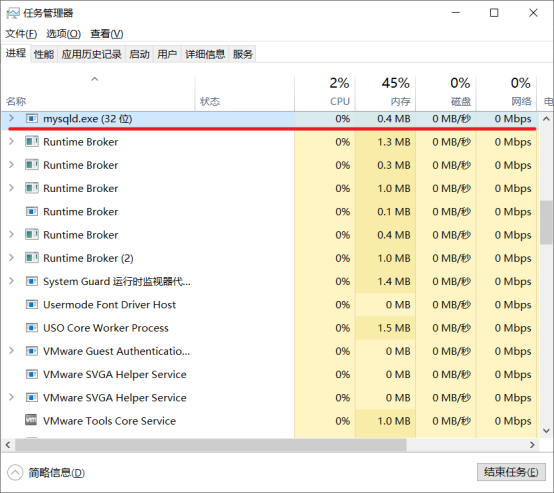The image size is (554, 493).
Task: Click the 结束任务(E) button
Action: click(x=511, y=472)
